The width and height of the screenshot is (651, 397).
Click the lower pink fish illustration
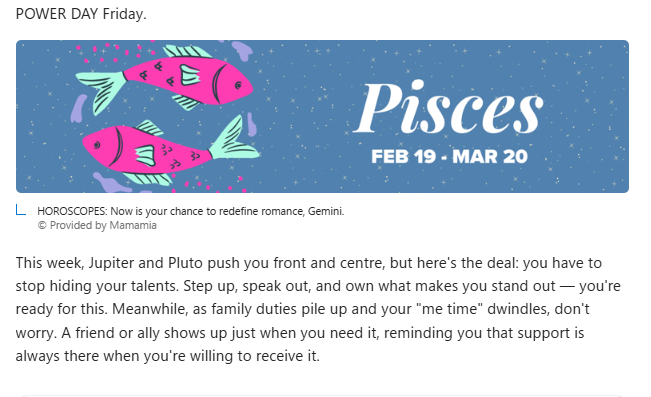point(170,149)
